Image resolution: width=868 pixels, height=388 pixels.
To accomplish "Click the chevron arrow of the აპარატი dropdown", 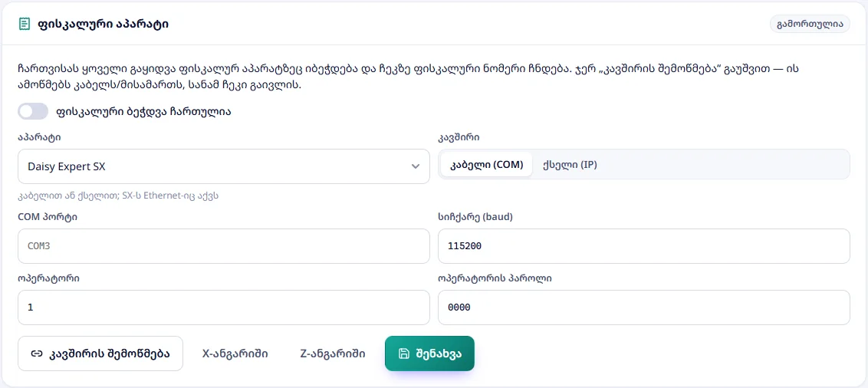I will pos(415,166).
